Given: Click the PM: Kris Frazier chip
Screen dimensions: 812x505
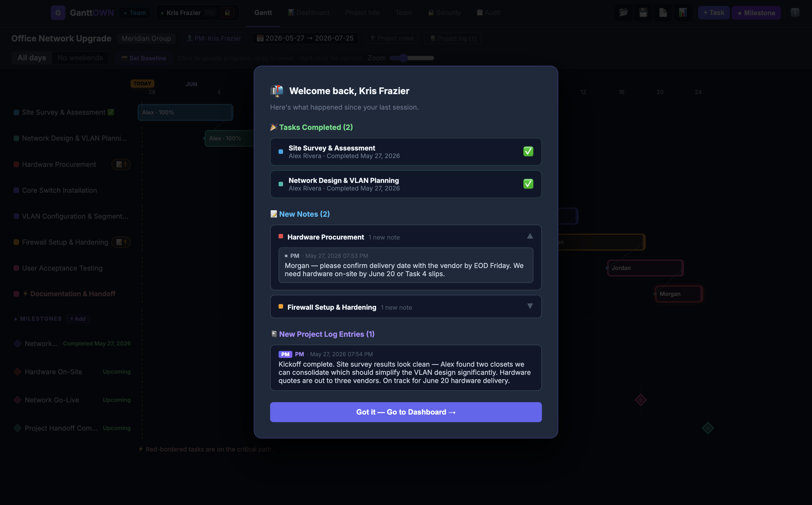Looking at the screenshot, I should pos(213,38).
